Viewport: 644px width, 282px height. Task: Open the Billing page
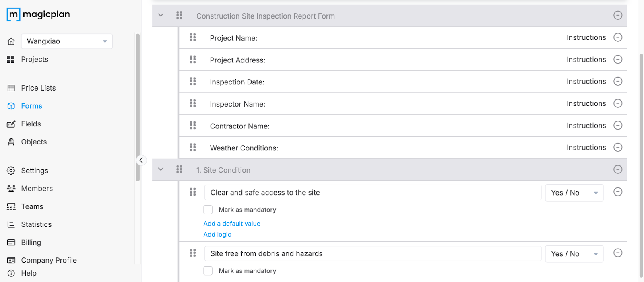(x=31, y=243)
